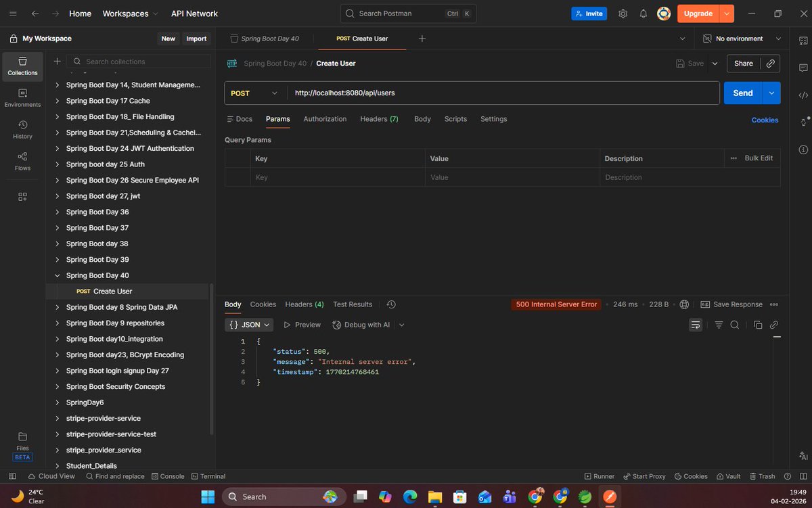Toggle the sidebar layout icon in status bar
Screen dimensions: 812x508
pos(13,476)
